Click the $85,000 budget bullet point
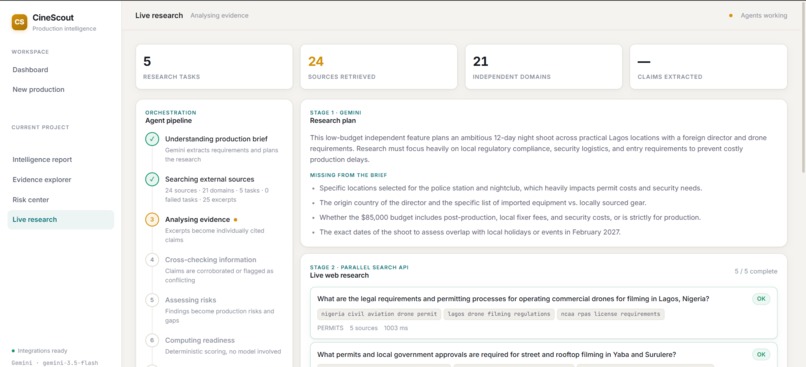This screenshot has height=367, width=806. [x=509, y=217]
